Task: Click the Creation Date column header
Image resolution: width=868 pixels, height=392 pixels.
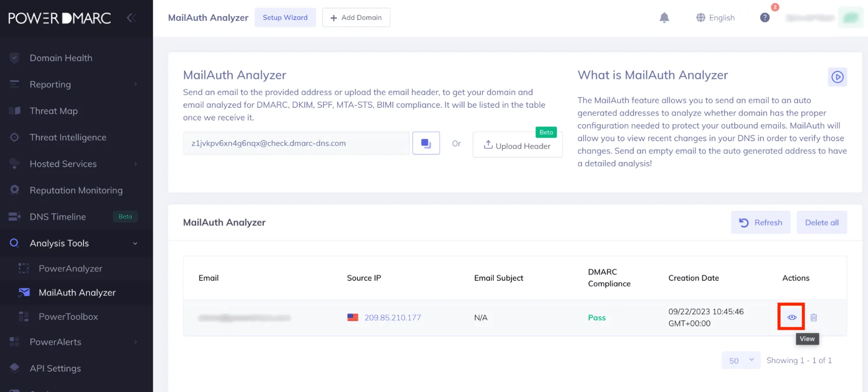Action: click(x=693, y=278)
